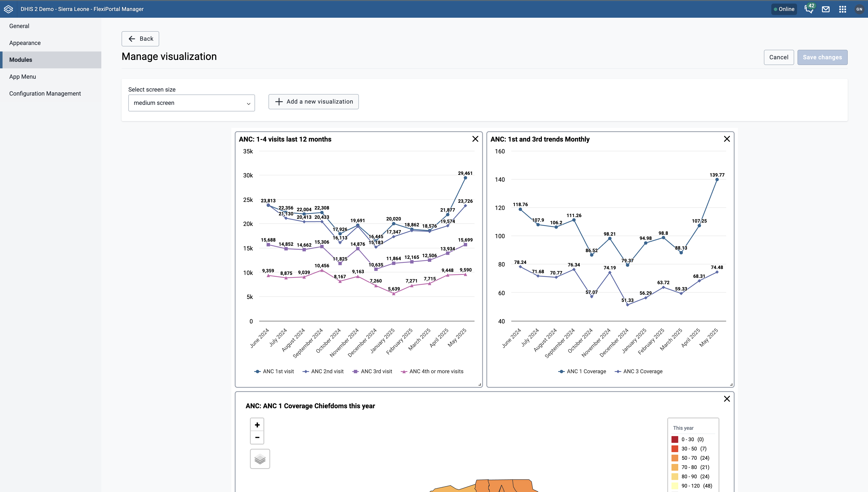Click the 0 - 30 dark red legend swatch

click(x=675, y=439)
